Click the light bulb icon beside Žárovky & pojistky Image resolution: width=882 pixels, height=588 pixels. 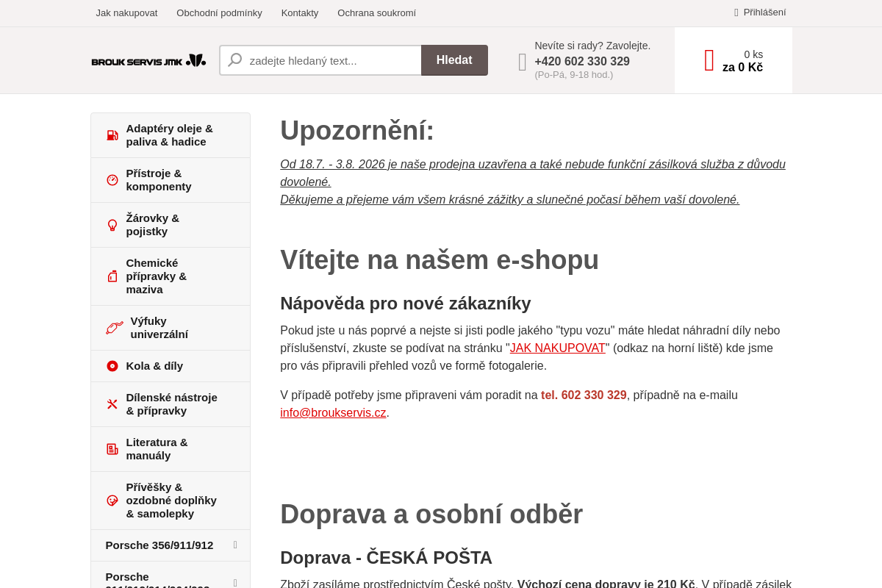point(112,225)
